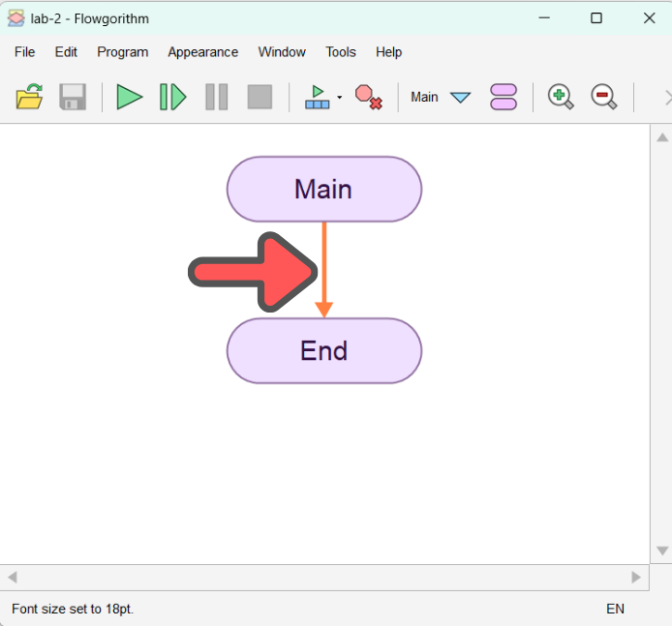Click the horizontal scrollbar left arrow
The image size is (672, 627).
coord(12,578)
